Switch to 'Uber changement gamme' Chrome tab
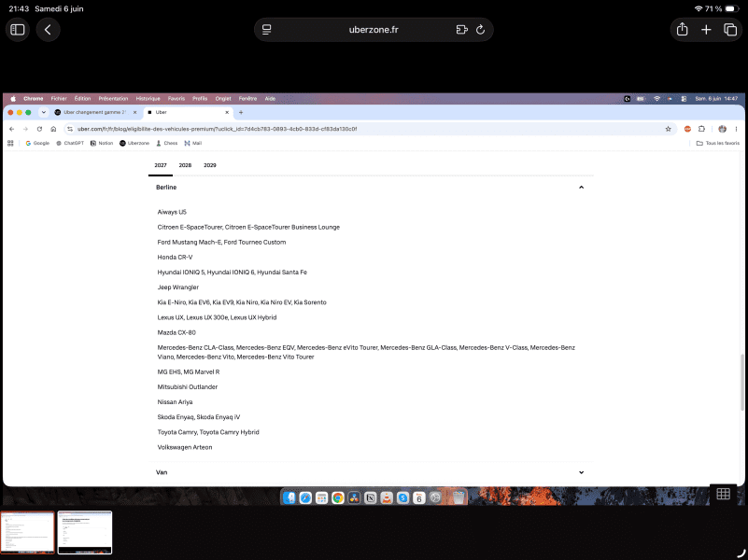Viewport: 748px width, 560px height. click(95, 113)
